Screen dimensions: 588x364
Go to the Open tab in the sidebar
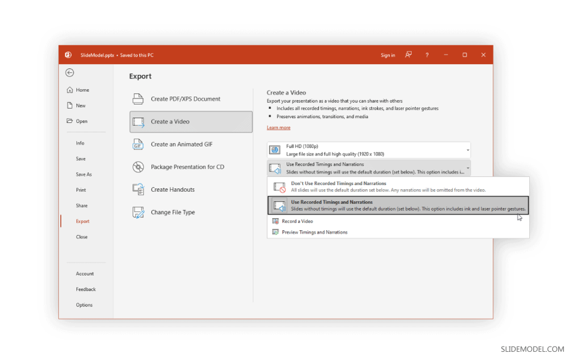point(81,121)
